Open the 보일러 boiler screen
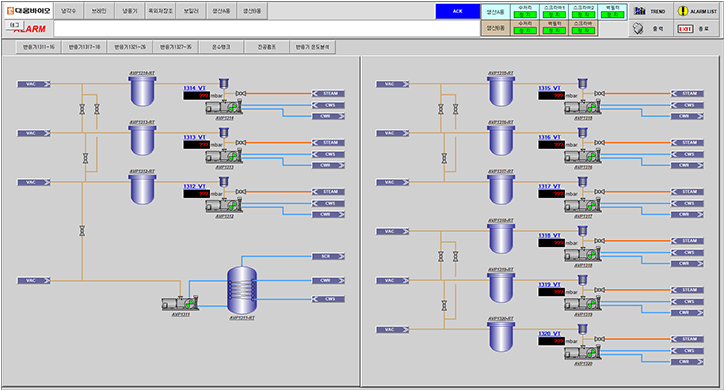Viewport: 725px width, 391px height. click(190, 11)
